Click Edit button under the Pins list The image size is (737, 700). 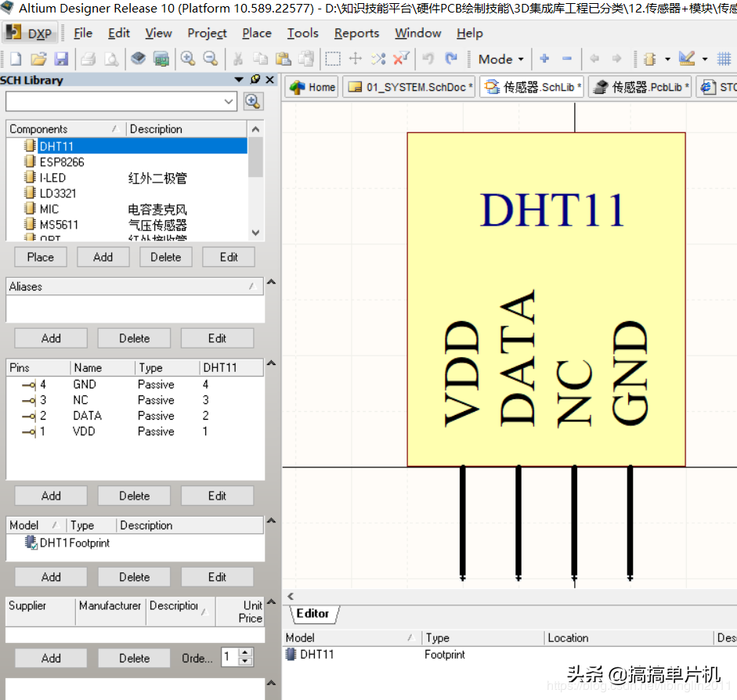click(217, 496)
